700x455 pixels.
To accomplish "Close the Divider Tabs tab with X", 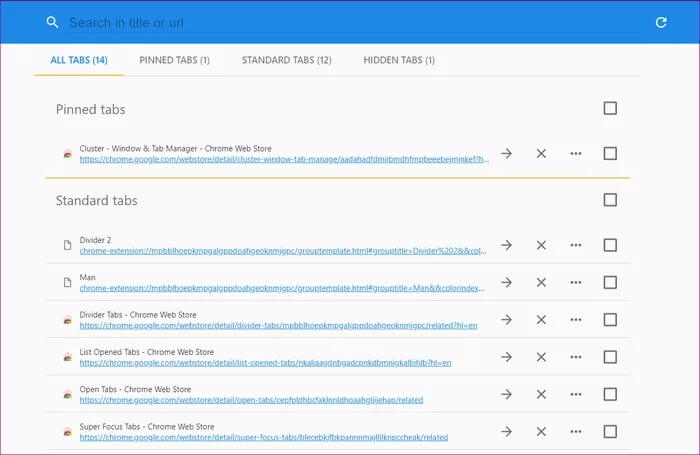I will 541,320.
